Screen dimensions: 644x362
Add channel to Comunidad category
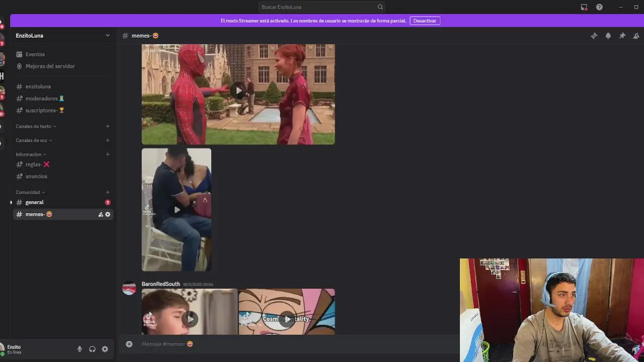click(x=108, y=192)
